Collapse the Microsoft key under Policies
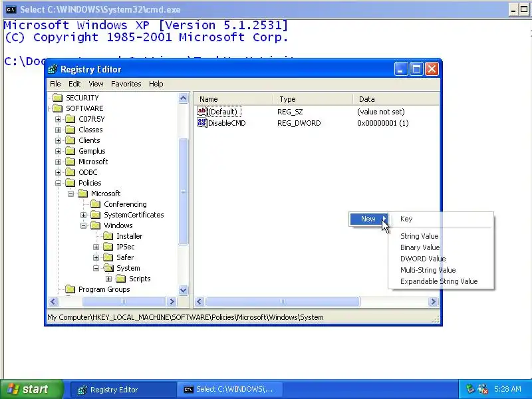This screenshot has height=399, width=532. pos(70,194)
